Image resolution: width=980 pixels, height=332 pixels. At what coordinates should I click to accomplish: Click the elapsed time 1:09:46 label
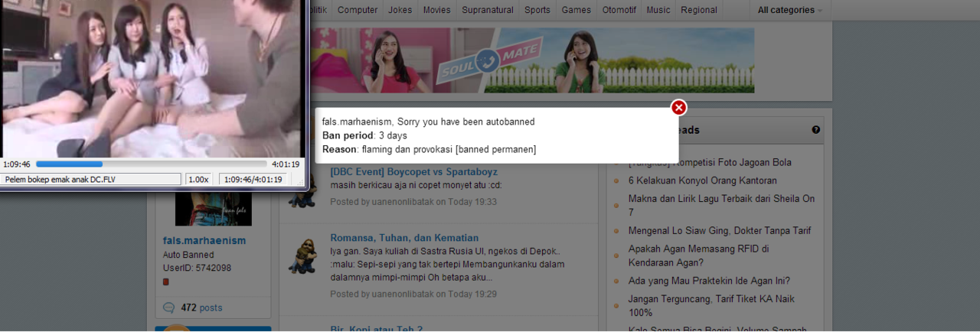tap(17, 164)
